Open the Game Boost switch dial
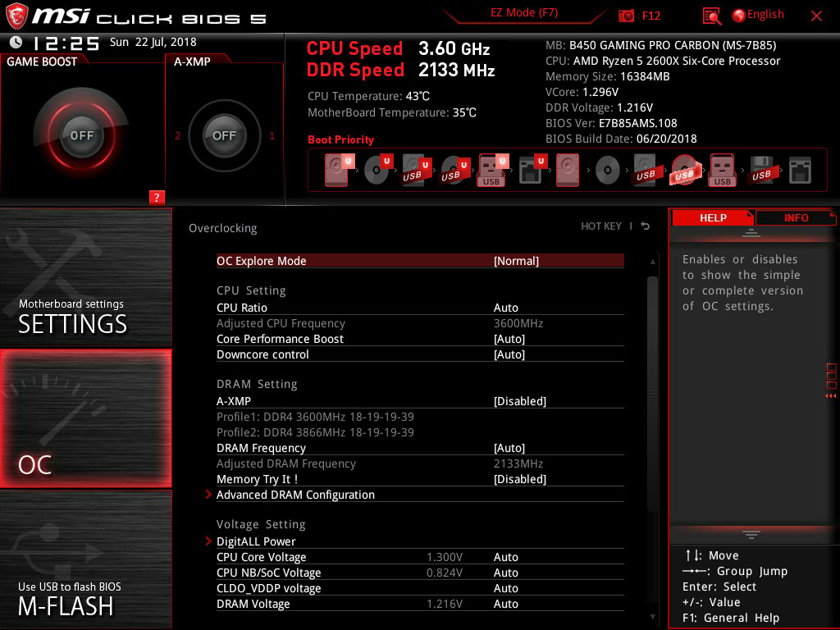840x630 pixels. tap(82, 136)
